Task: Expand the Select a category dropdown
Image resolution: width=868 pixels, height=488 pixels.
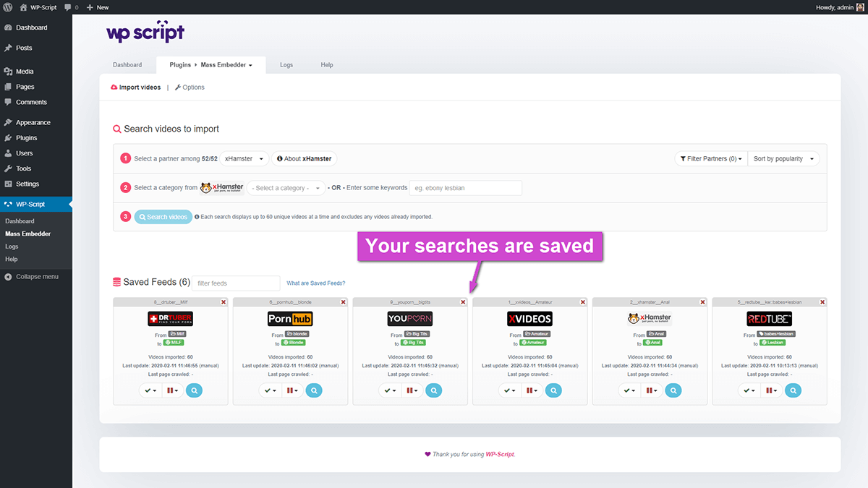Action: point(287,188)
